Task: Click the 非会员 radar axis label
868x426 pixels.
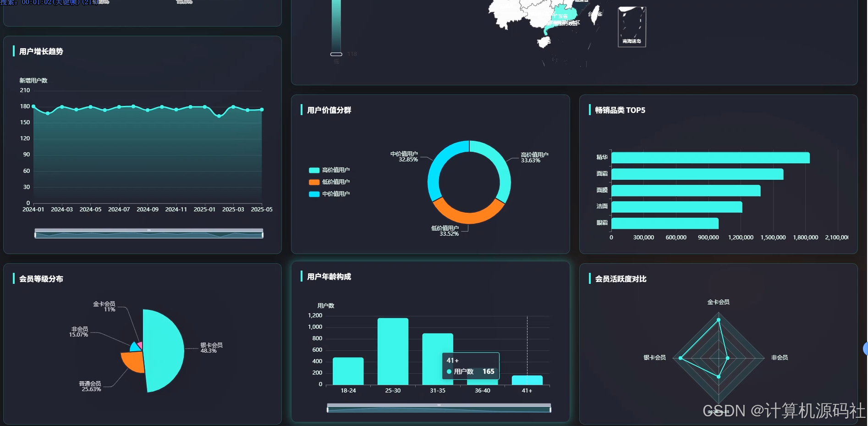Action: tap(780, 358)
